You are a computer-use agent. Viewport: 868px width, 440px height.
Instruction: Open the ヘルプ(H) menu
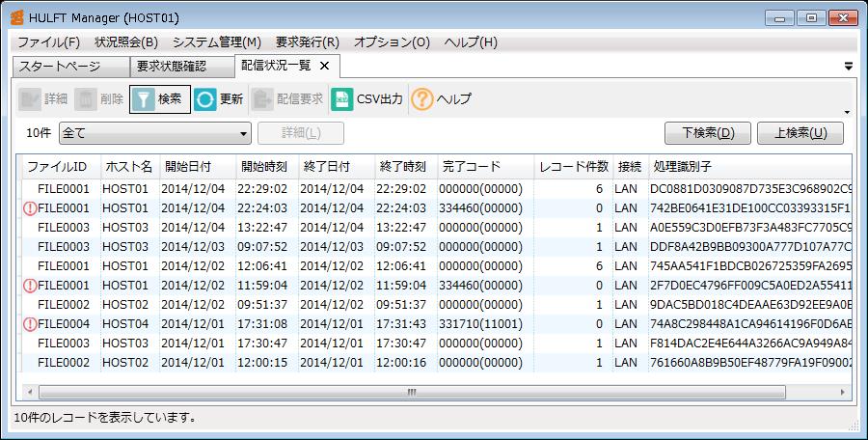[x=471, y=42]
